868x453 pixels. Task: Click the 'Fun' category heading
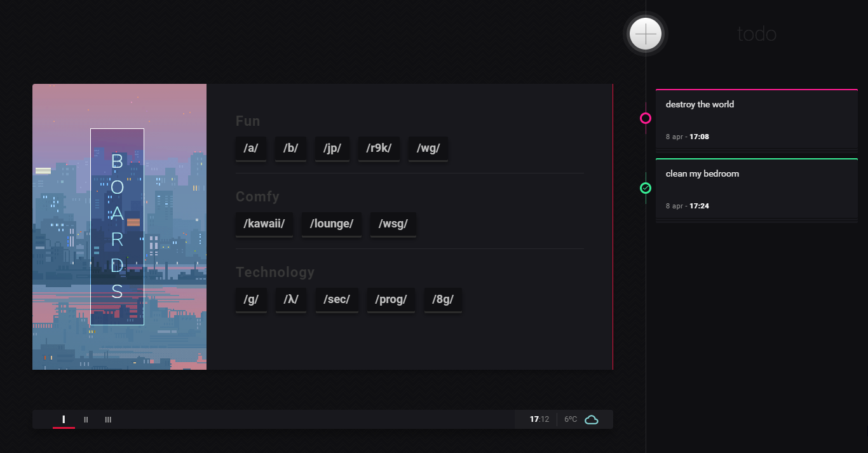tap(248, 121)
